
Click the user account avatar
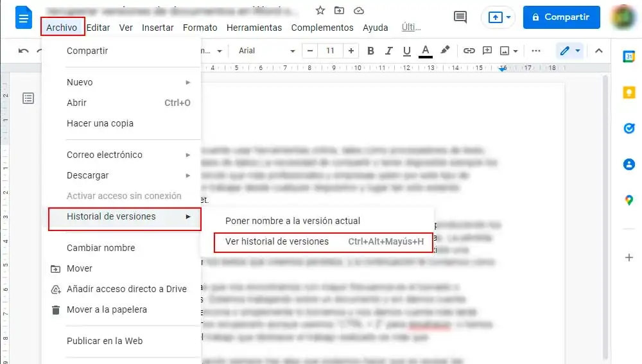[x=623, y=17]
